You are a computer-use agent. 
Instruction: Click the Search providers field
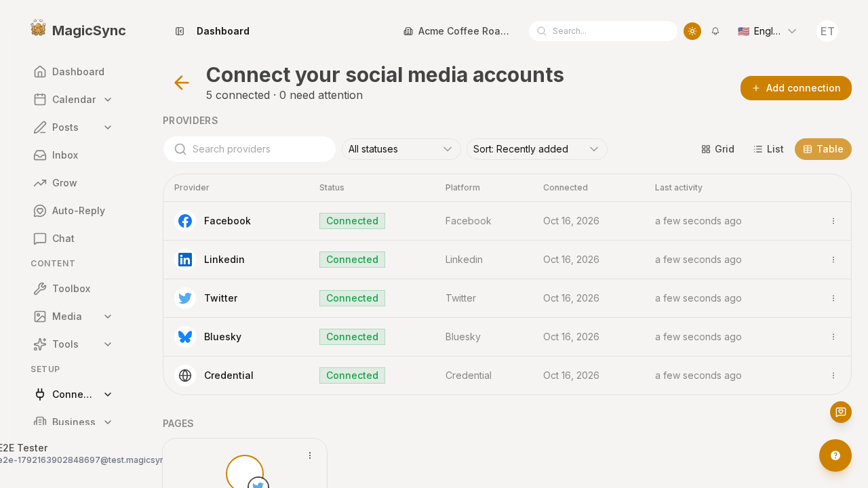pyautogui.click(x=250, y=149)
